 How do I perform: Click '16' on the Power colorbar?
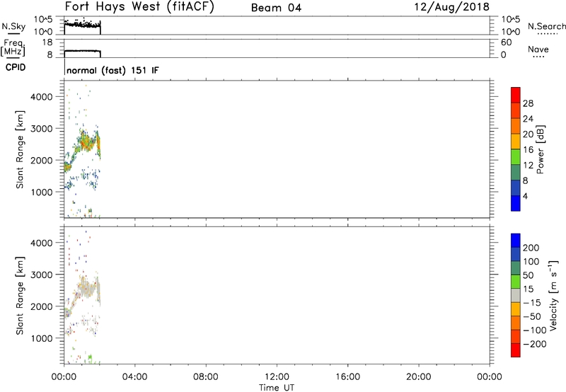click(x=528, y=150)
